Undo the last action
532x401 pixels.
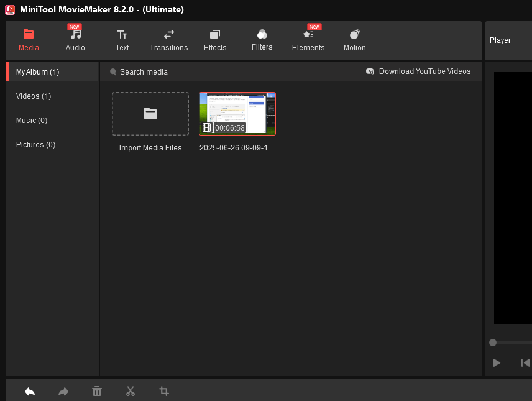click(x=30, y=392)
